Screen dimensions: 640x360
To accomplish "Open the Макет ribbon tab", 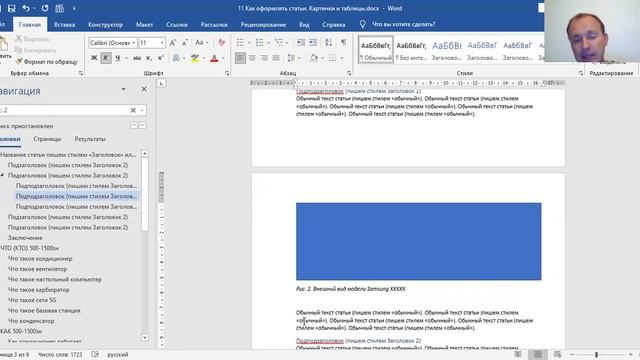I will click(x=144, y=24).
